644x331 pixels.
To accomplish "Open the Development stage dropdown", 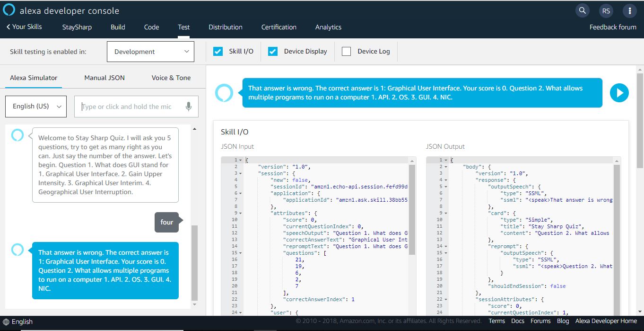I will 150,51.
